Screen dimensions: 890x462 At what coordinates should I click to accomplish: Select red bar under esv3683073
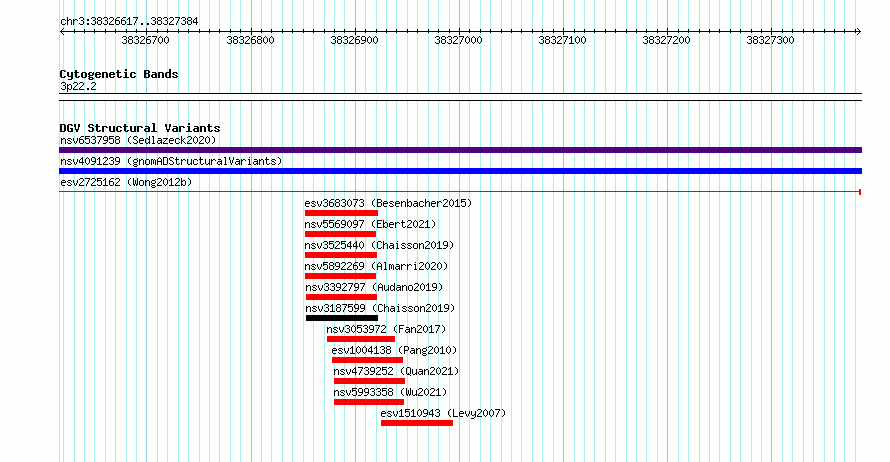[x=341, y=213]
